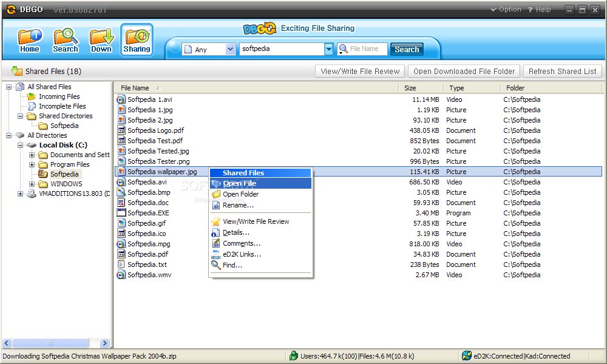This screenshot has width=607, height=364.
Task: Choose Open File from context menu
Action: point(260,183)
